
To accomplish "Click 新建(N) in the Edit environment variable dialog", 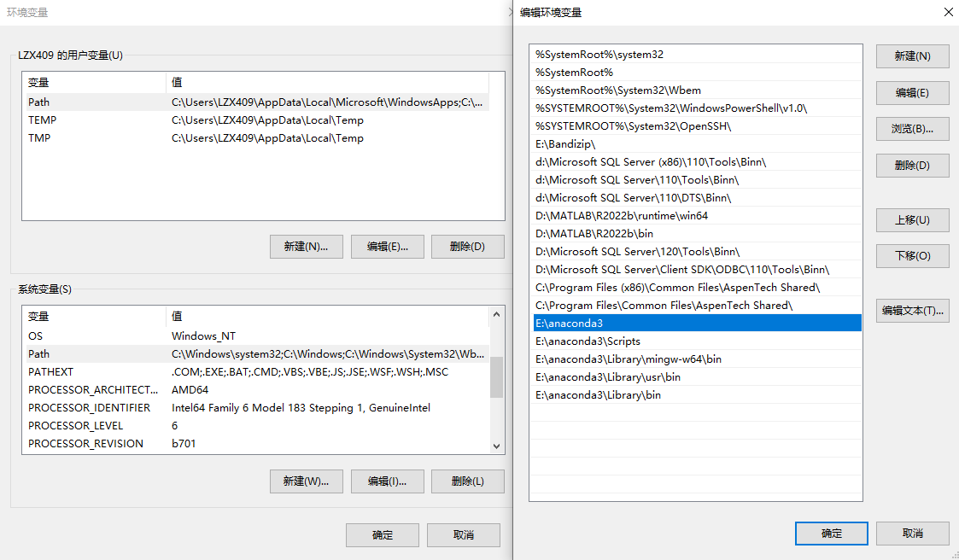I will (913, 56).
